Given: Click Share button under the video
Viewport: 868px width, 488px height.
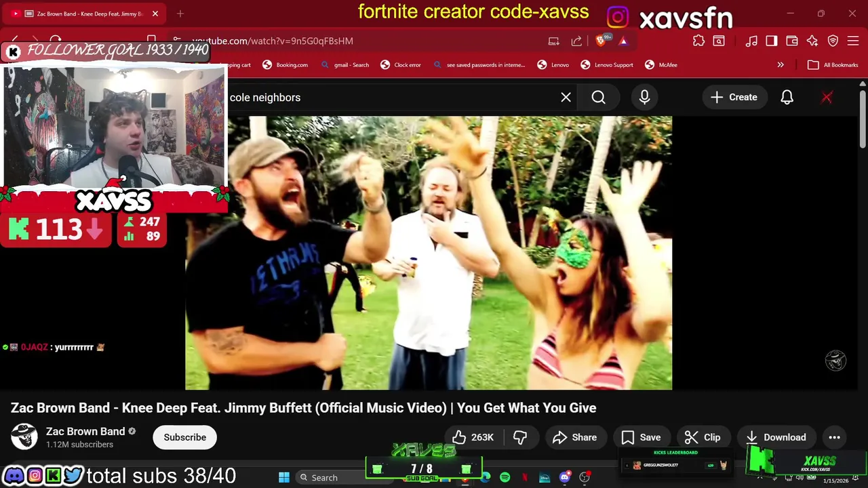Looking at the screenshot, I should 575,437.
